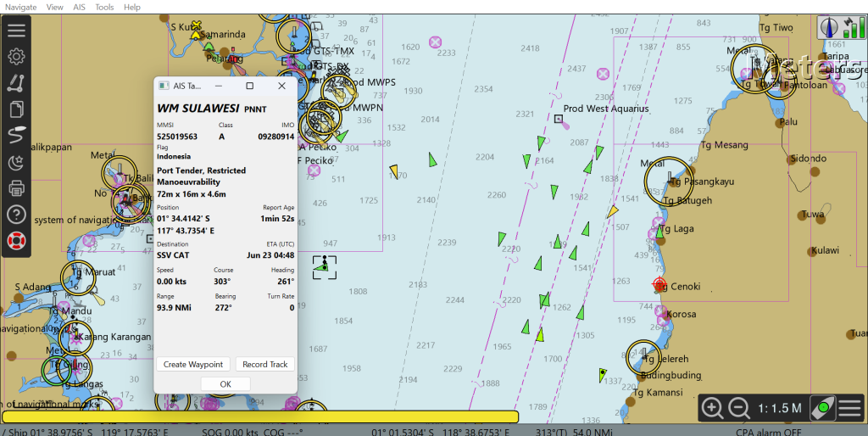Toggle auto-follow own ship button
The height and width of the screenshot is (436, 868).
click(822, 408)
